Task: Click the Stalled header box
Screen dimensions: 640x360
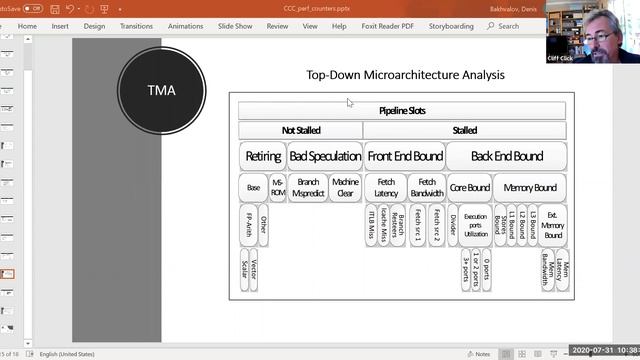Action: coord(464,130)
